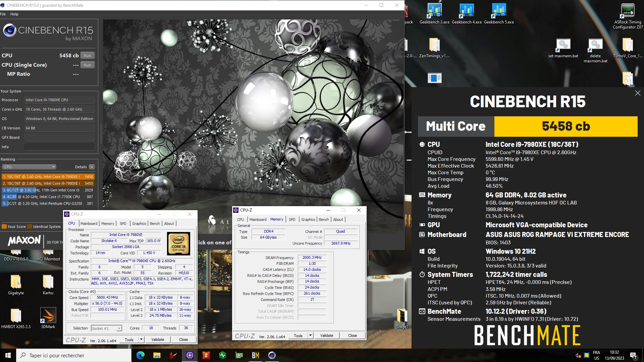
Task: Open the Windows Start menu
Action: pos(8,355)
